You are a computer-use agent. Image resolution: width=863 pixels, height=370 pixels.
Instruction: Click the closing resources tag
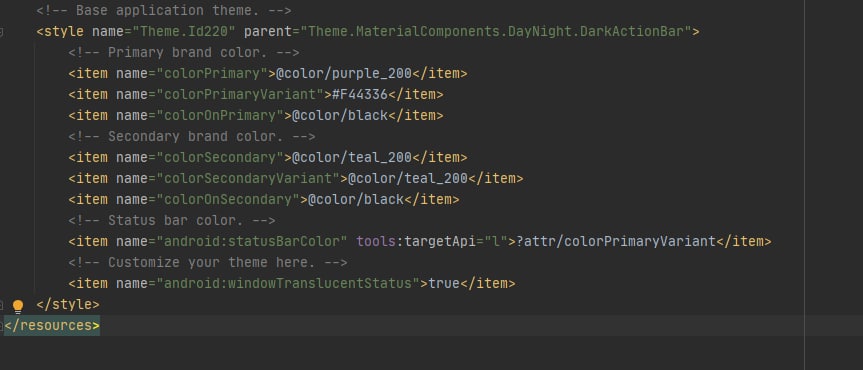point(52,325)
